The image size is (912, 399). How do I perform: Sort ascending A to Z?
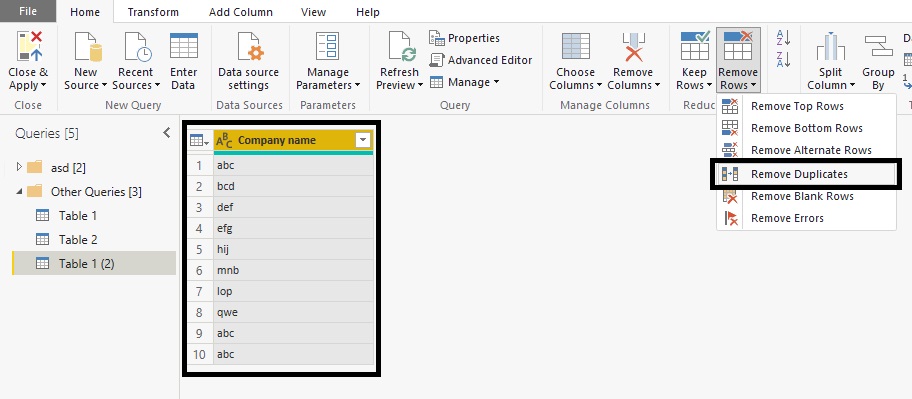783,38
